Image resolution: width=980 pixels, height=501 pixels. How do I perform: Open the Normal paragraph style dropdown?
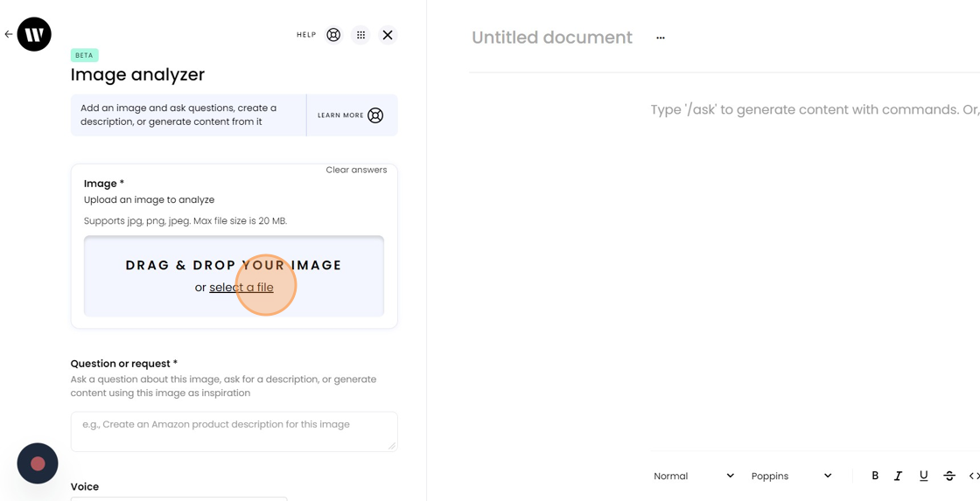pyautogui.click(x=693, y=476)
